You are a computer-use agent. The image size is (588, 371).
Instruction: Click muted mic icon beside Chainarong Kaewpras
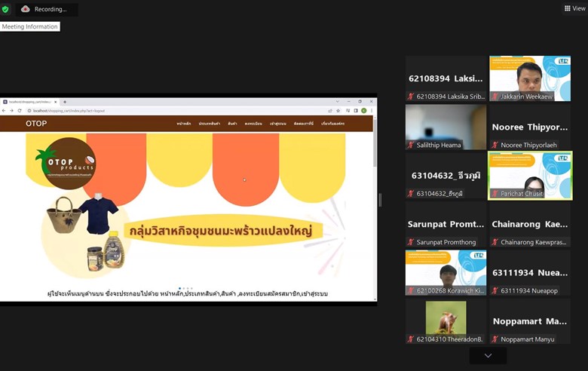point(495,242)
